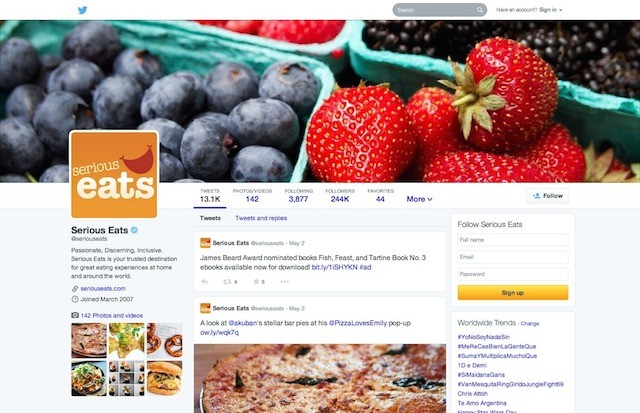Reply to the James Beard Award tweet
Viewport: 640px width, 413px height.
(x=205, y=282)
